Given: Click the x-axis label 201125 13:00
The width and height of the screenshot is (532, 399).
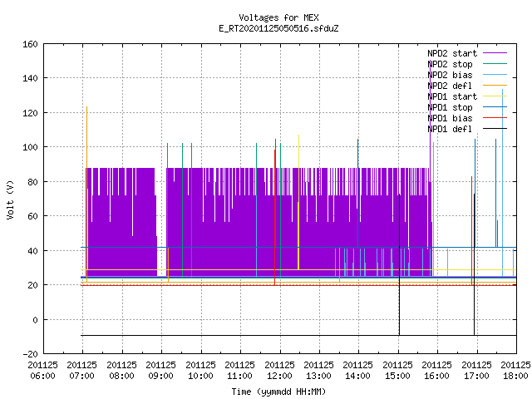Looking at the screenshot, I should (x=319, y=371).
